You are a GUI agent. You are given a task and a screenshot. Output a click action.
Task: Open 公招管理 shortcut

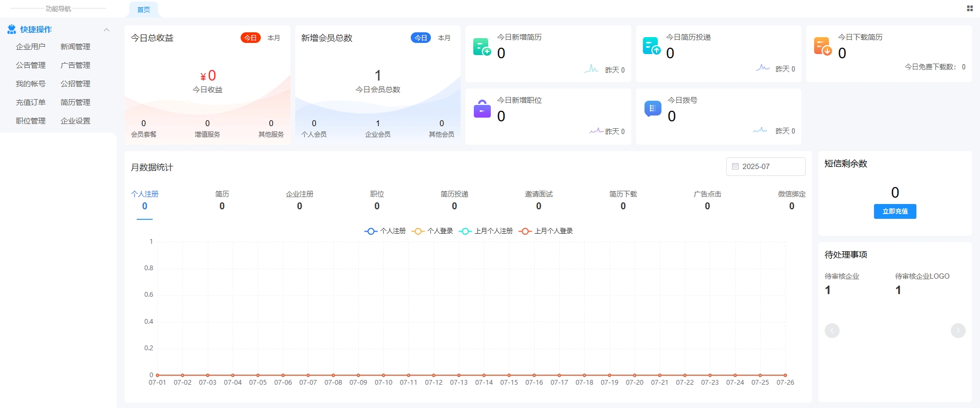(x=75, y=84)
